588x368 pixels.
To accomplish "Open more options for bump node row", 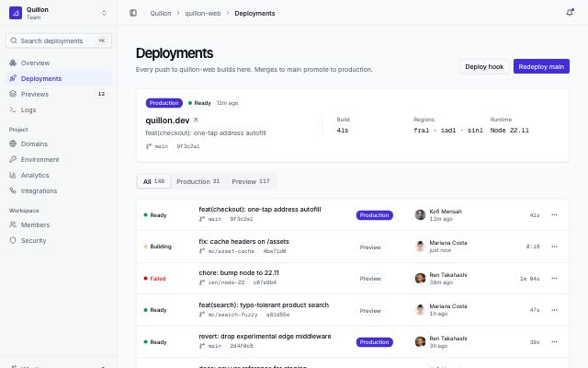I will 554,279.
